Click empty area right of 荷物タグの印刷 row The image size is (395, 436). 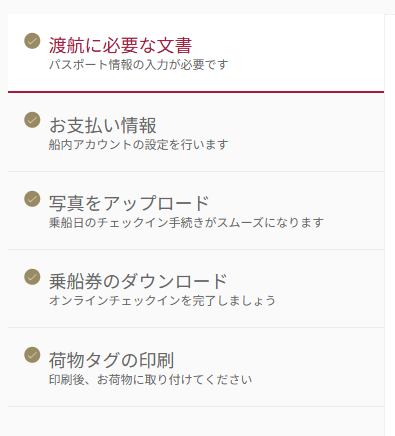(x=320, y=367)
